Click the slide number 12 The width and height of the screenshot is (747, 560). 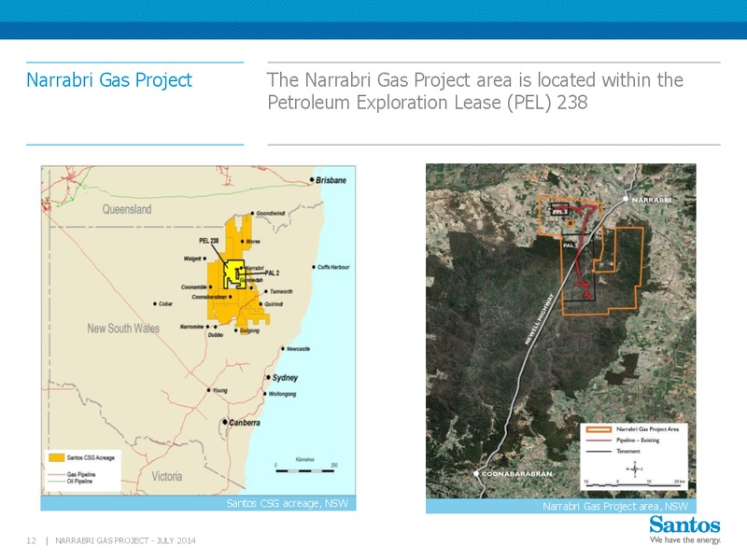pyautogui.click(x=31, y=540)
